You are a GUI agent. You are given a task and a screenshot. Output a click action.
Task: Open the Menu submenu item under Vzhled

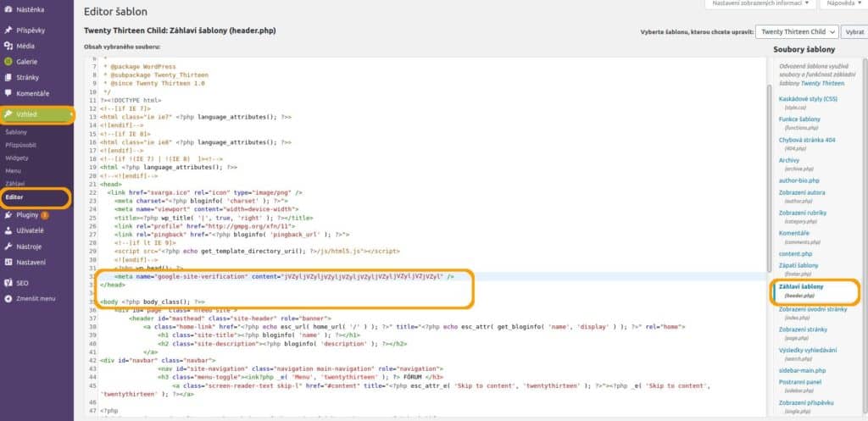[13, 170]
